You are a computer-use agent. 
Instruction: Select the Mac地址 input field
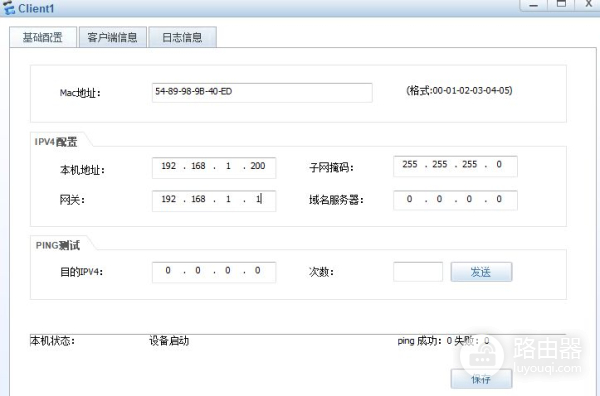coord(262,93)
